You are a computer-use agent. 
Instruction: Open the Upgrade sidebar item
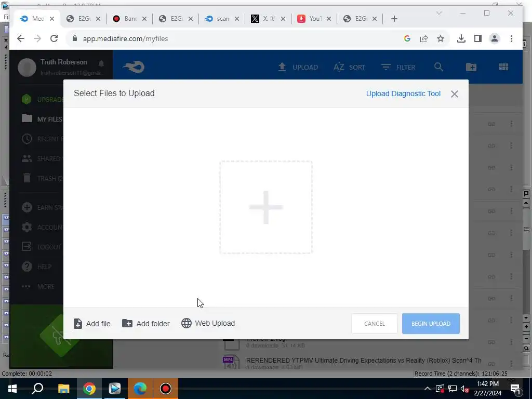coord(43,99)
